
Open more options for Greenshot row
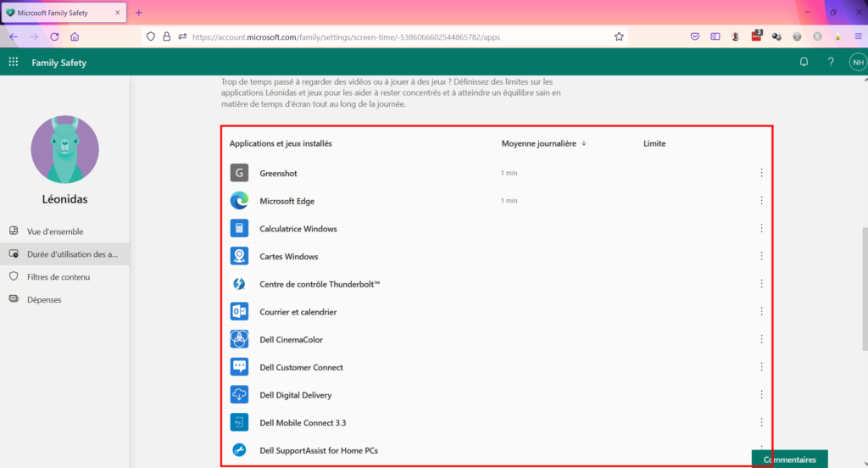(x=761, y=173)
